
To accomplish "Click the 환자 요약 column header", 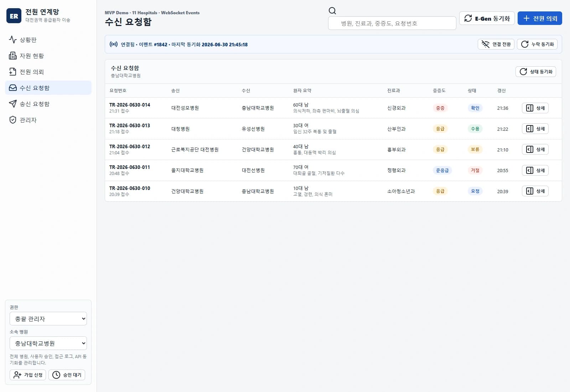I will [302, 91].
